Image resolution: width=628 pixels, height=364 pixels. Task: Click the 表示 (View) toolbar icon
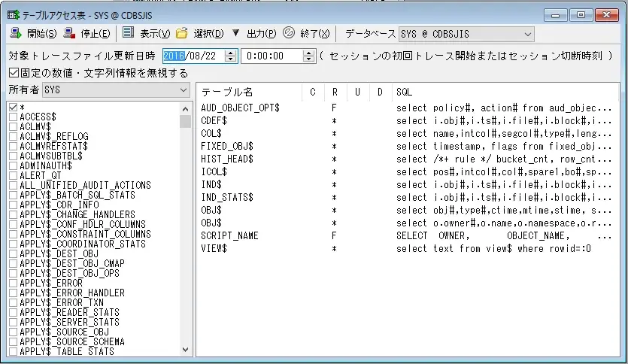pyautogui.click(x=129, y=33)
